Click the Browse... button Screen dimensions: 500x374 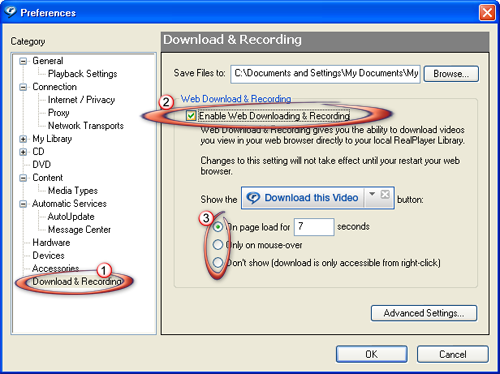point(451,74)
